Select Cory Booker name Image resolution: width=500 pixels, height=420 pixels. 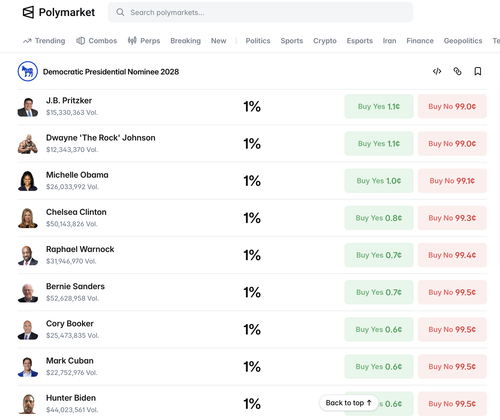click(70, 324)
